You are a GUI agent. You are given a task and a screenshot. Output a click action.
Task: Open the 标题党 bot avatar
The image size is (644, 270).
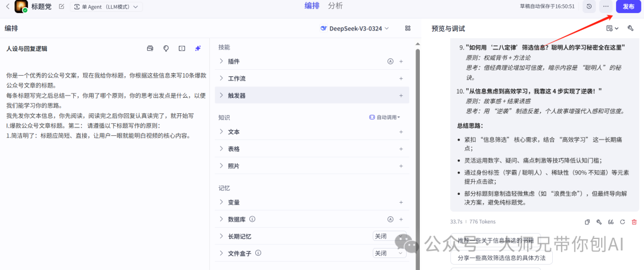tap(21, 7)
